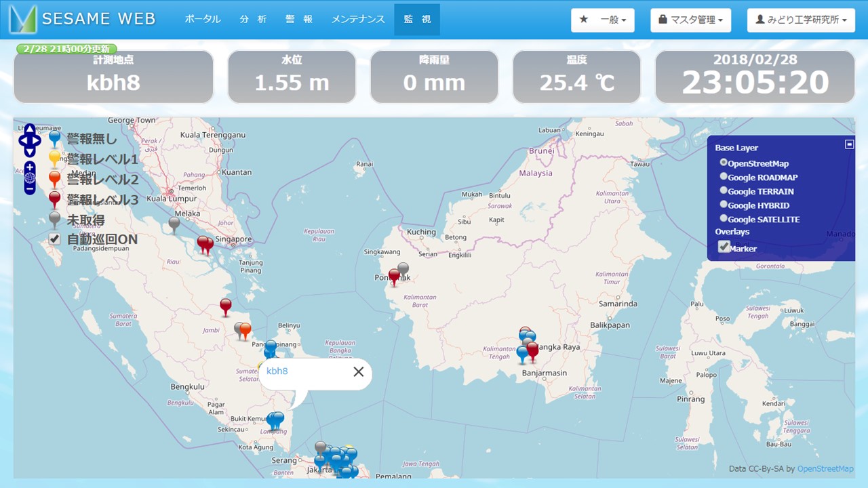Image resolution: width=868 pixels, height=488 pixels.
Task: Minimize the Base Layer switcher panel
Action: (x=849, y=144)
